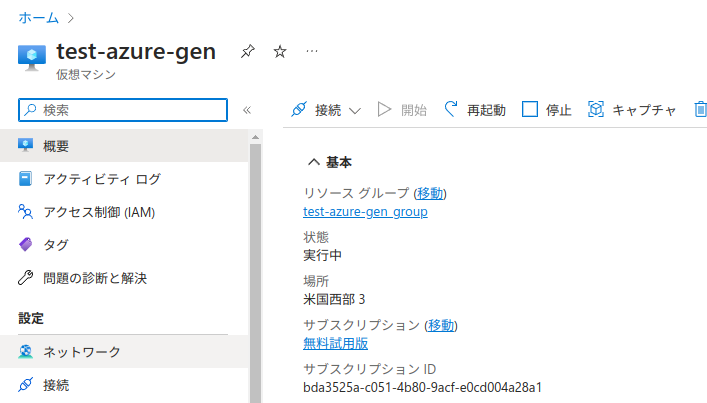Open the 無料試用版 subscription link

(x=335, y=343)
